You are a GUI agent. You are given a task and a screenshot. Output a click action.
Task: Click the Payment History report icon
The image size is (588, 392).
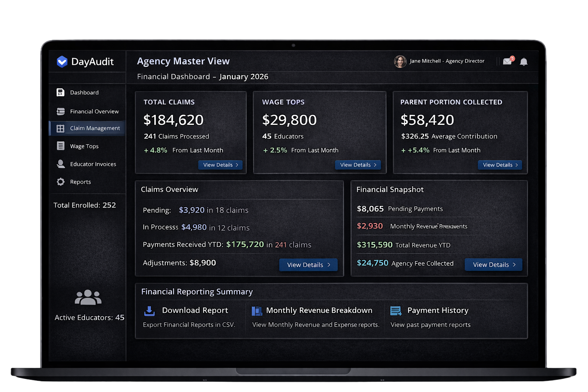[x=397, y=310]
